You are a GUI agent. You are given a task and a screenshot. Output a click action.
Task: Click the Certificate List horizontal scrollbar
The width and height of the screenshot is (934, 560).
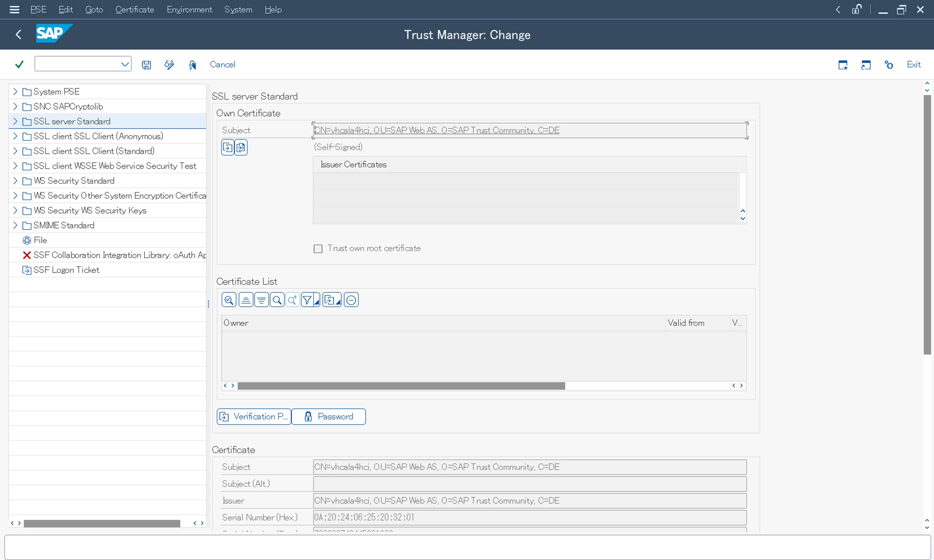pos(401,386)
